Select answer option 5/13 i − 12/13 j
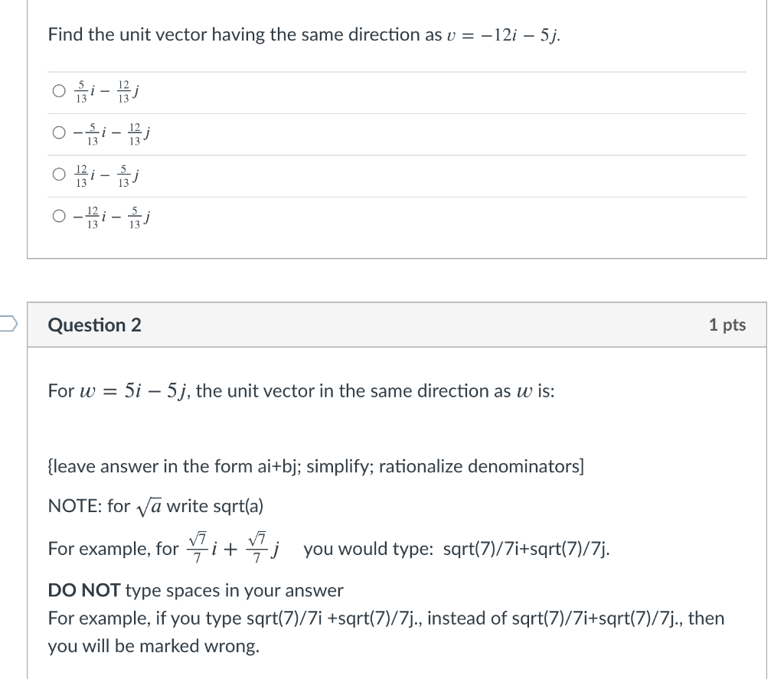This screenshot has width=784, height=679. (x=58, y=90)
